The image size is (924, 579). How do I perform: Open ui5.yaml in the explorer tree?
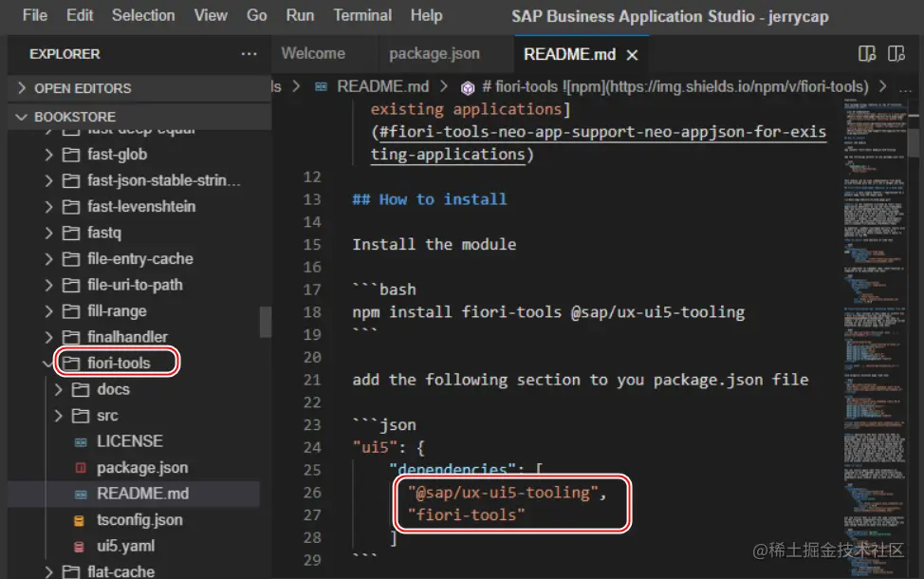pos(125,546)
